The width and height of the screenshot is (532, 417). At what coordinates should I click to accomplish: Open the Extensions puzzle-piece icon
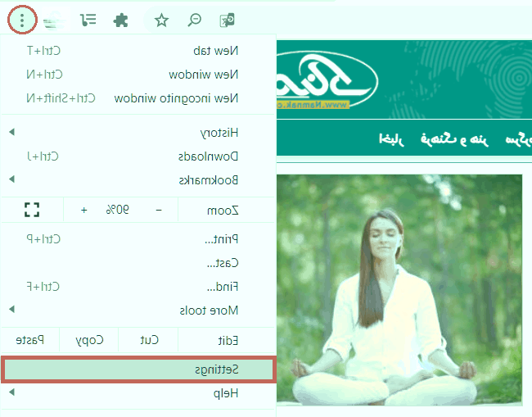click(120, 20)
